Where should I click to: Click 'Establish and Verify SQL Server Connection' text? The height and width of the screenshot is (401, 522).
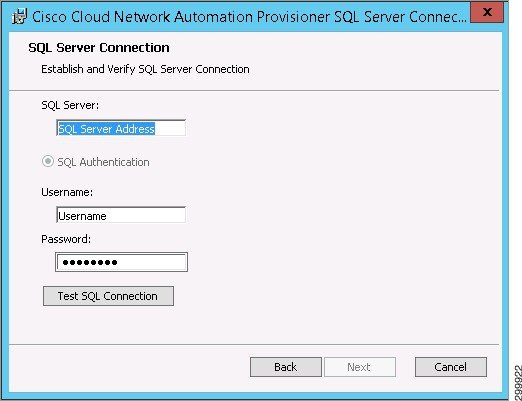(x=145, y=69)
